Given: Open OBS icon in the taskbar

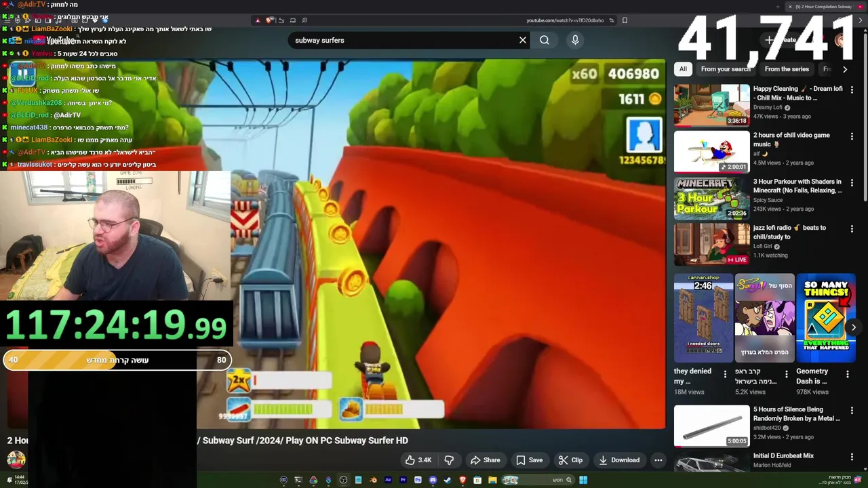Looking at the screenshot, I should point(343,480).
